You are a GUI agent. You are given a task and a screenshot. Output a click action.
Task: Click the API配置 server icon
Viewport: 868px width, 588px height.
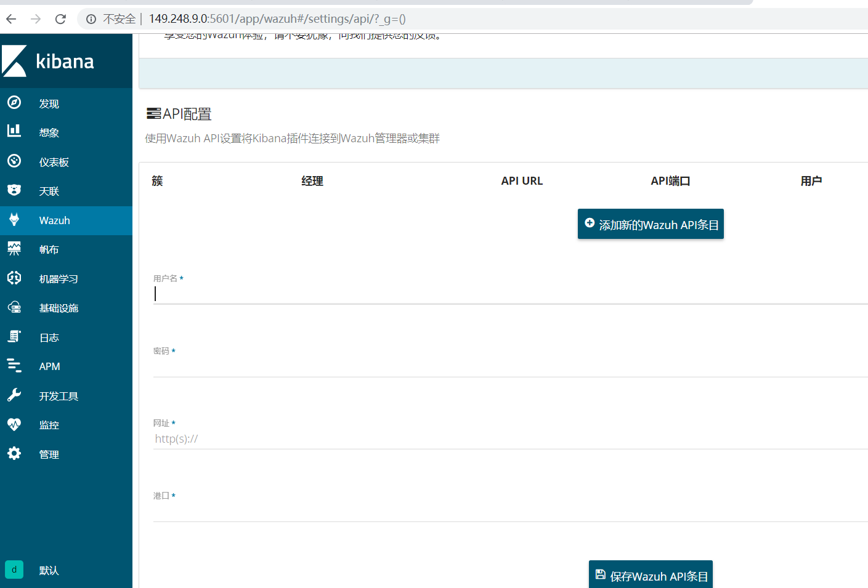[x=153, y=113]
